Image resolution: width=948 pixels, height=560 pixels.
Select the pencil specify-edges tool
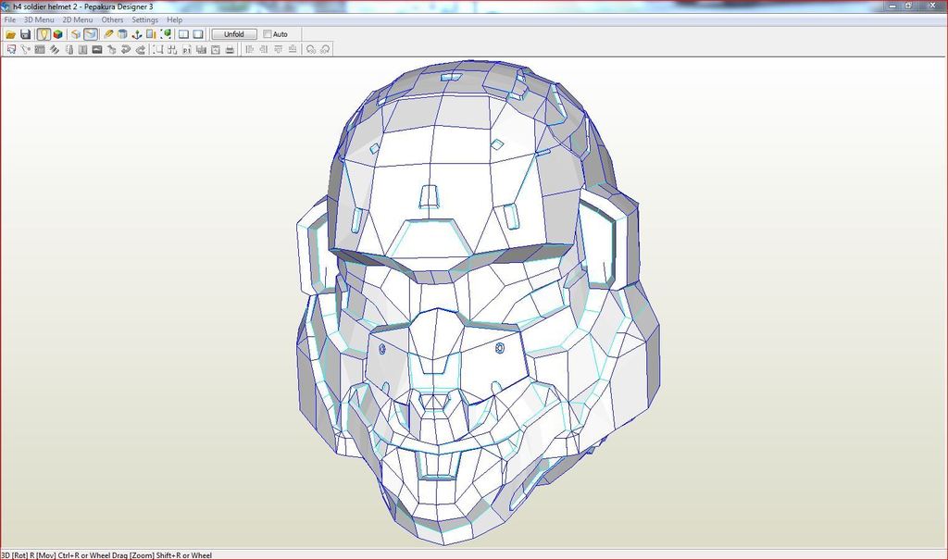[109, 34]
